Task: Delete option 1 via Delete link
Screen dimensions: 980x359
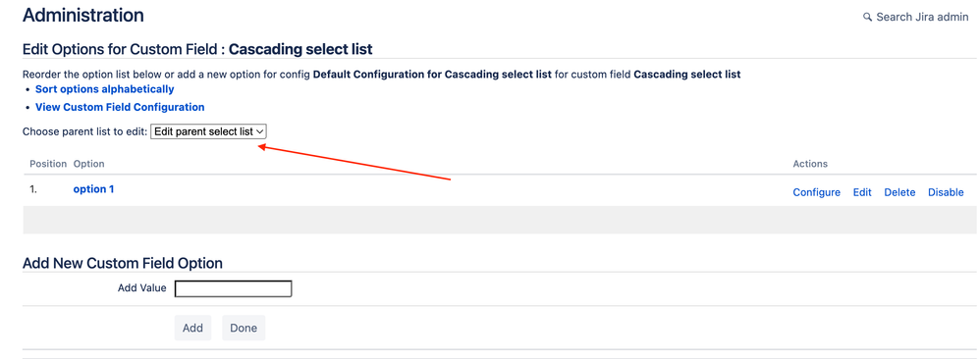Action: point(899,192)
